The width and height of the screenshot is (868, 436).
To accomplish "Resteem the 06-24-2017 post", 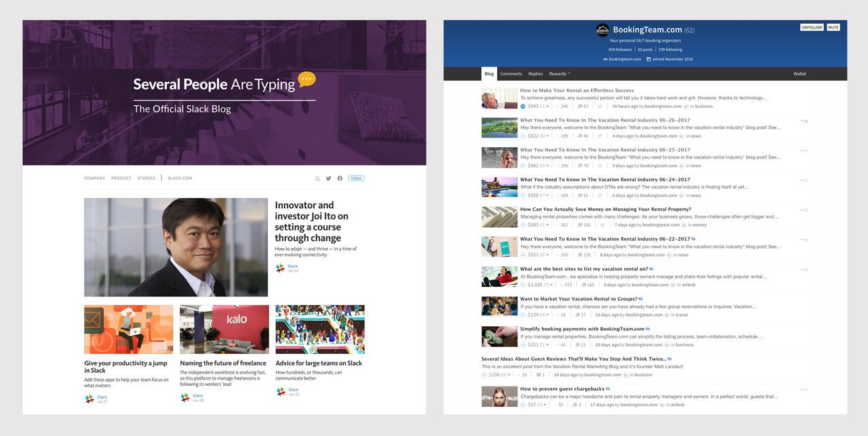I will (x=600, y=195).
